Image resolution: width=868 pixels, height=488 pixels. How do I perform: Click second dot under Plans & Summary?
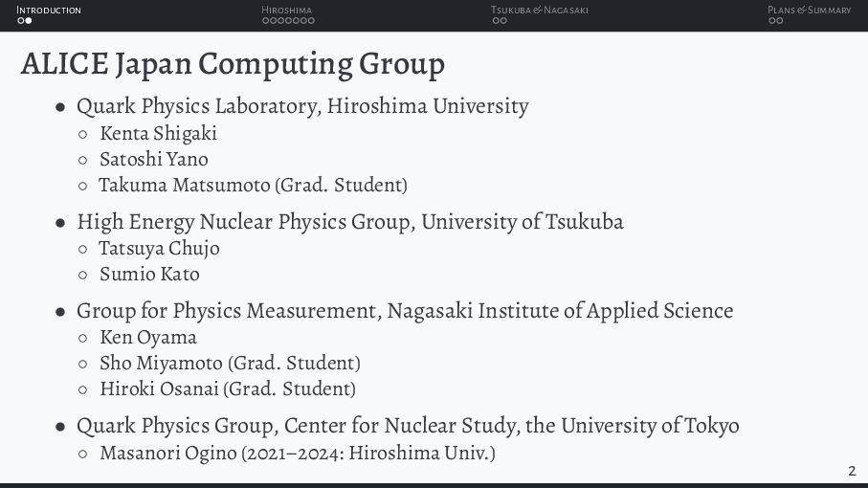(x=779, y=20)
